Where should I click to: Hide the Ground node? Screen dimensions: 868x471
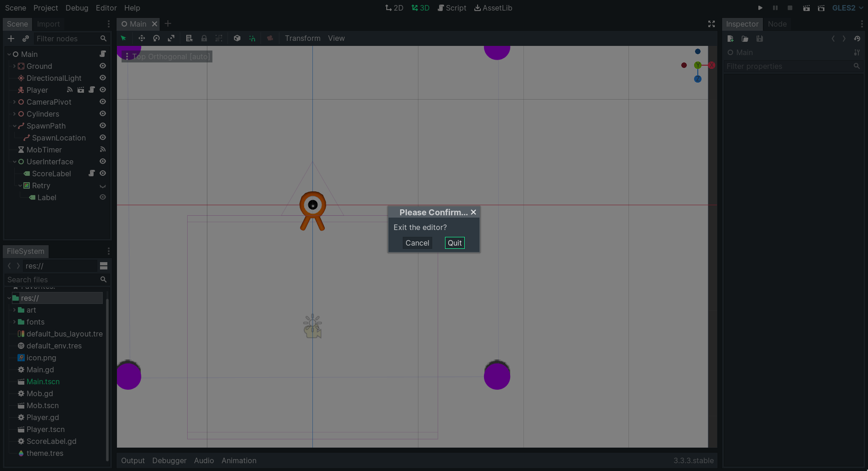coord(102,66)
